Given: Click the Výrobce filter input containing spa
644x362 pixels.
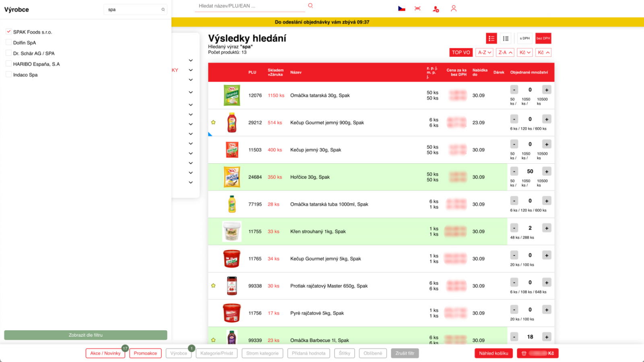Looking at the screenshot, I should (135, 10).
